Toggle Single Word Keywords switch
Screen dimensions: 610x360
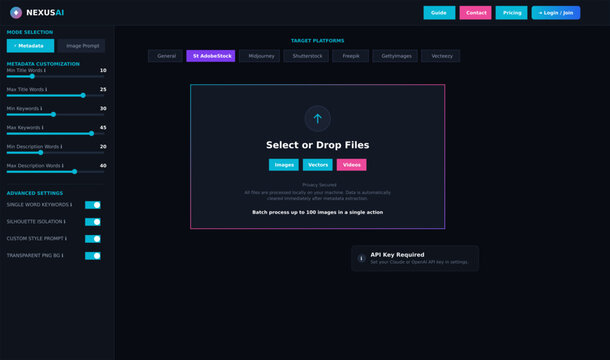click(93, 205)
